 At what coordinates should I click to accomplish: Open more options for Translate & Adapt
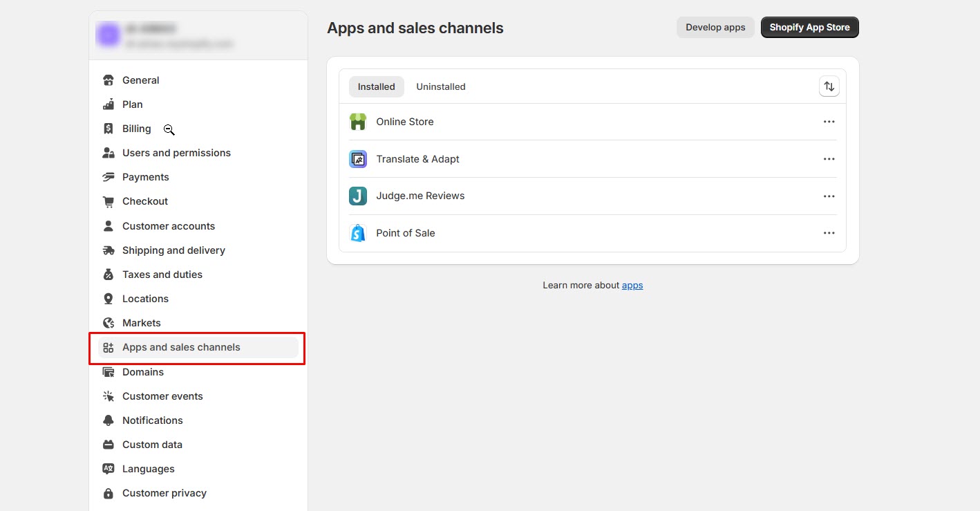point(829,159)
